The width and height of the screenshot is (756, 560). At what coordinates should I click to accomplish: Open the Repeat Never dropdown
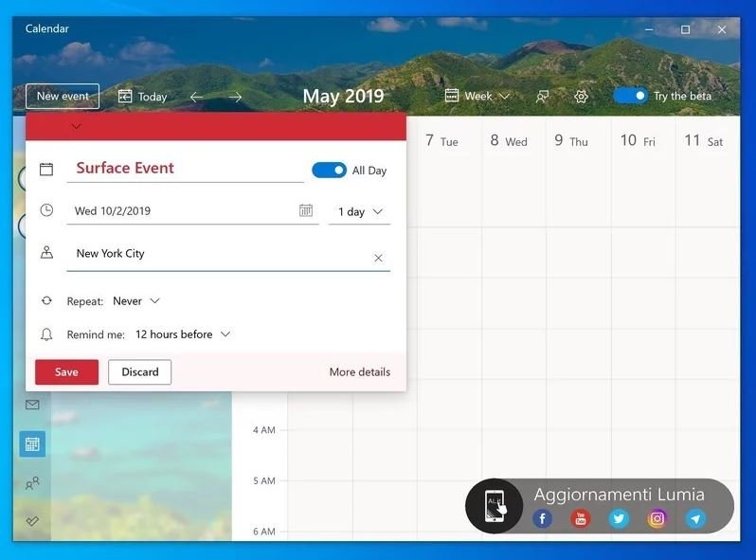coord(136,301)
